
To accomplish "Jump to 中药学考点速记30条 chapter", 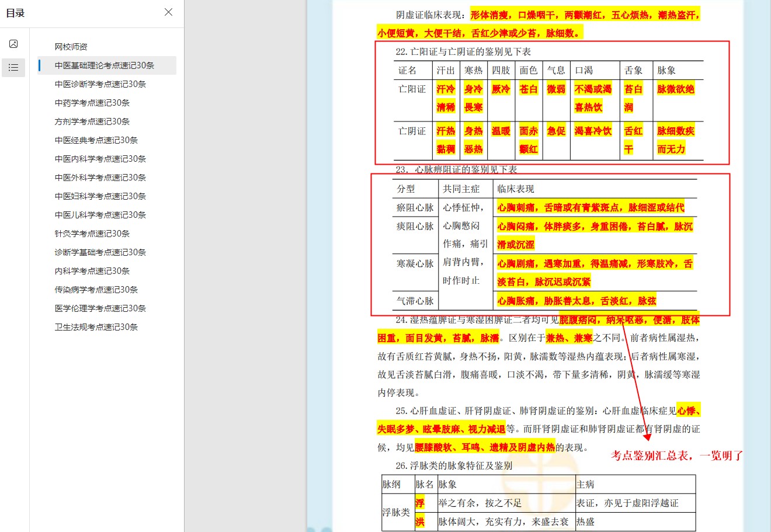I will coord(92,103).
